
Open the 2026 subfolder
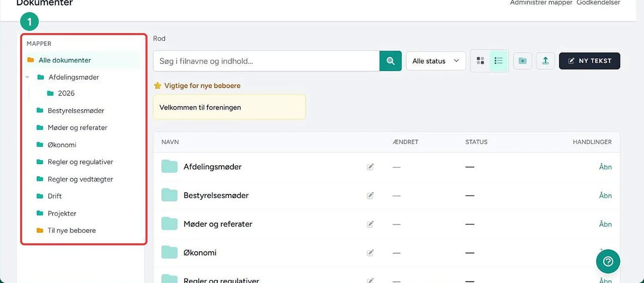coord(66,93)
